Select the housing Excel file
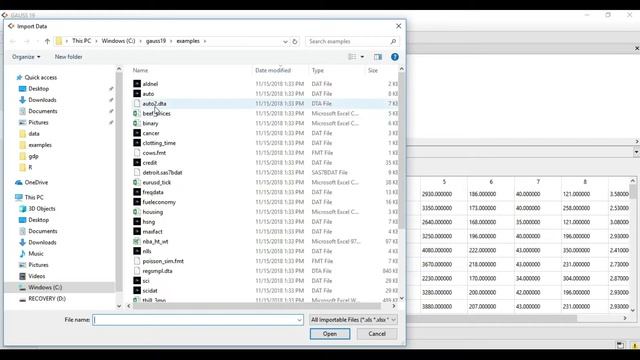 [x=153, y=212]
